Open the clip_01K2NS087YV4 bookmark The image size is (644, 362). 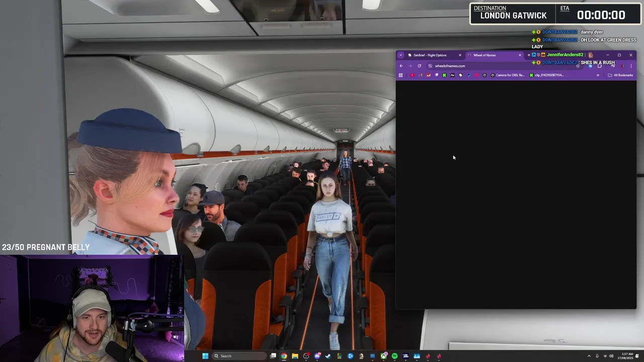tap(546, 75)
